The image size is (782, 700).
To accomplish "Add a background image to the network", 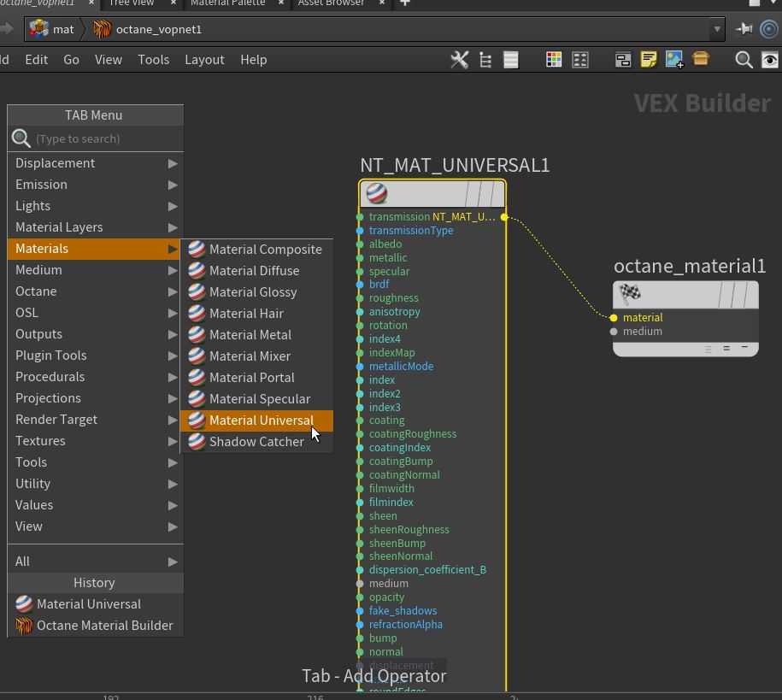I will 674,60.
